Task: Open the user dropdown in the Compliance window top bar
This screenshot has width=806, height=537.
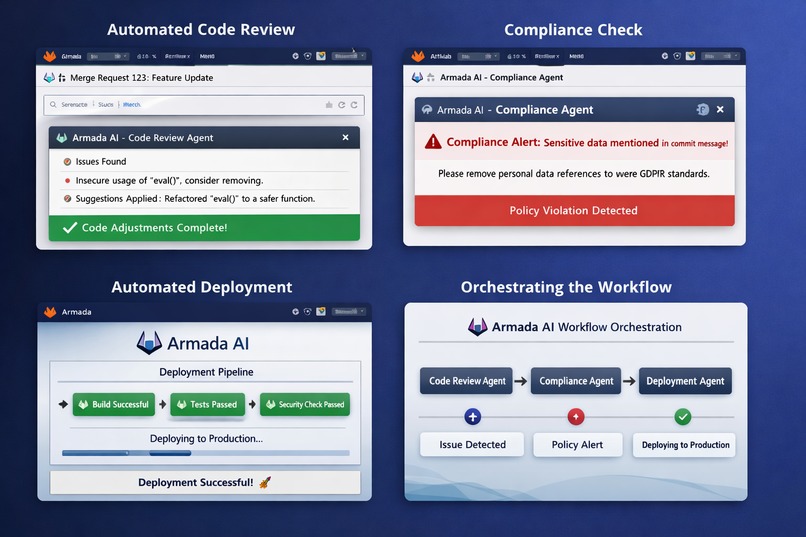Action: click(721, 56)
